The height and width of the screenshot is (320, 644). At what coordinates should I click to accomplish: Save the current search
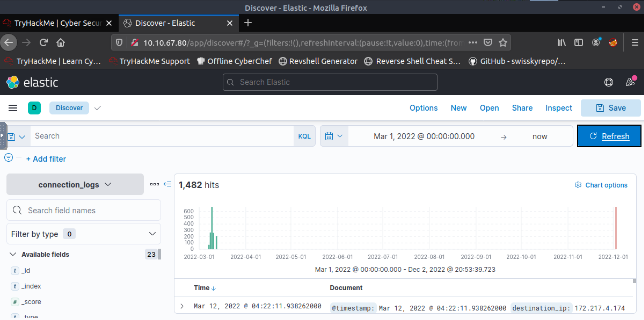tap(611, 108)
